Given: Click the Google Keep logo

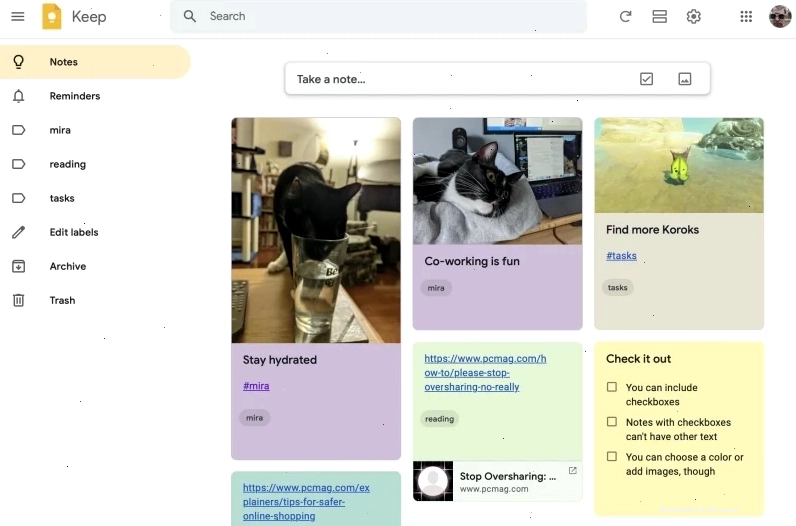Looking at the screenshot, I should pos(52,16).
